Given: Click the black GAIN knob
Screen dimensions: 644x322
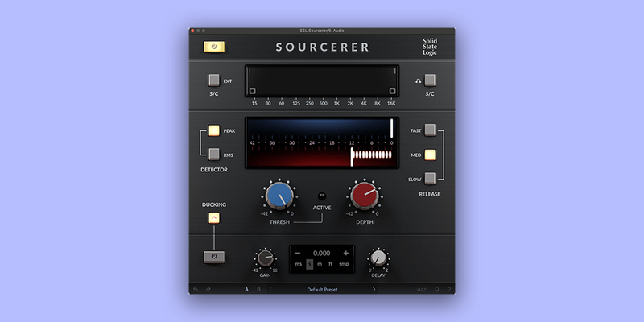Looking at the screenshot, I should (x=265, y=258).
